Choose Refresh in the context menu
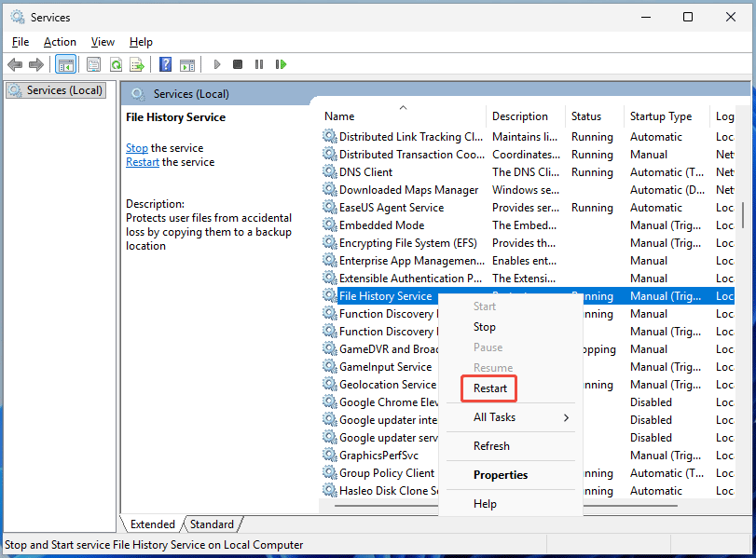 511,446
